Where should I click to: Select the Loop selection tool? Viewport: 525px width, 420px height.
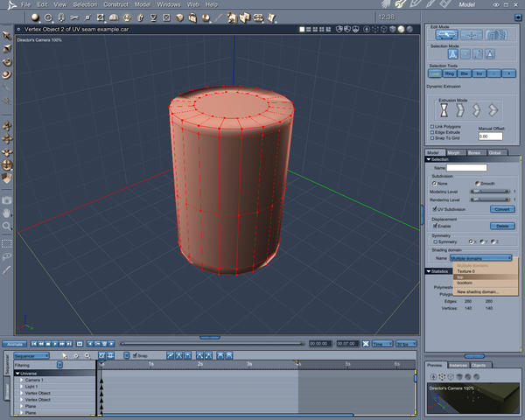[435, 73]
